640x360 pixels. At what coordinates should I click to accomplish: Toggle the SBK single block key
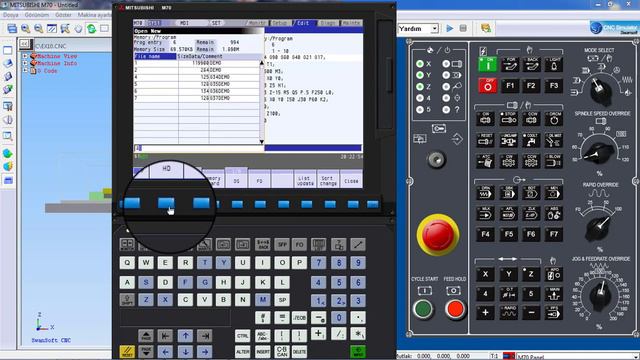point(509,193)
